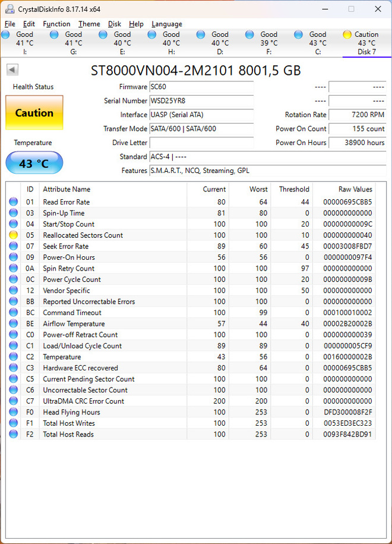Click the blue orb beside Read Error Rate
Screen dimensions: 392x544
pos(13,202)
